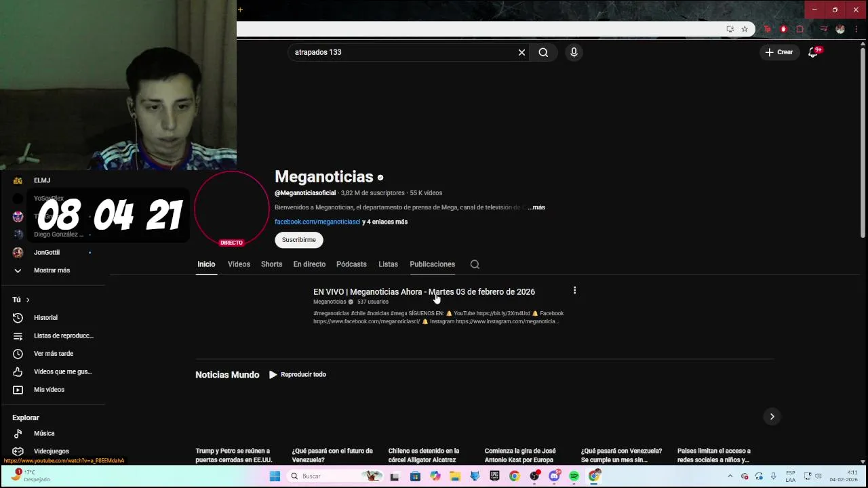
Task: Bookmark this page with star icon
Action: (x=745, y=29)
